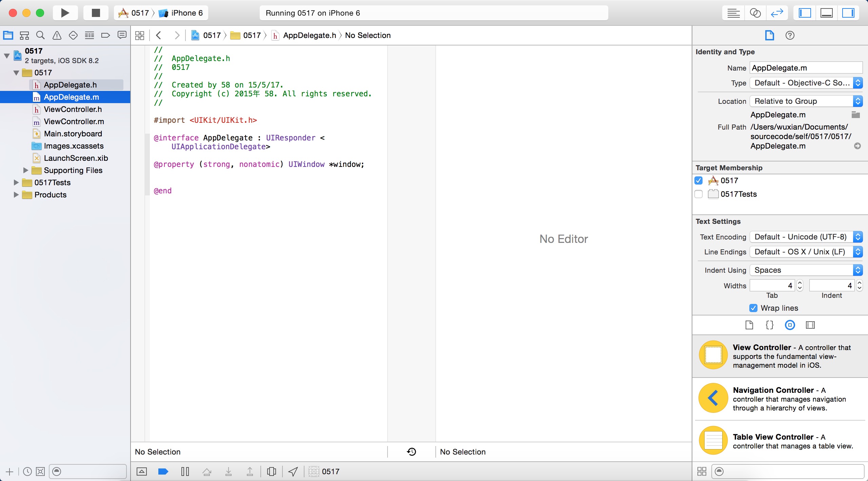Image resolution: width=868 pixels, height=481 pixels.
Task: Open the Issue navigator tab
Action: click(x=57, y=35)
